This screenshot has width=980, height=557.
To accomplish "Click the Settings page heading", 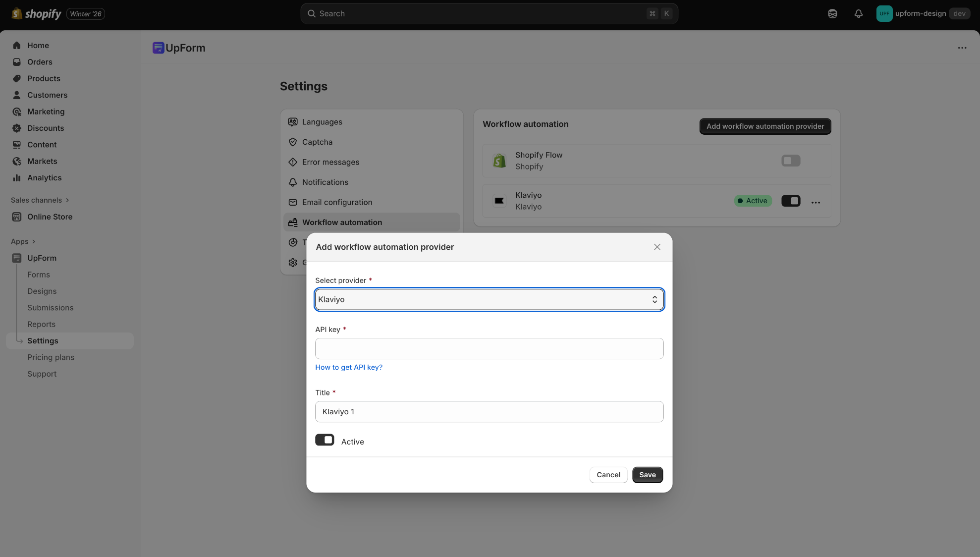I will coord(303,86).
